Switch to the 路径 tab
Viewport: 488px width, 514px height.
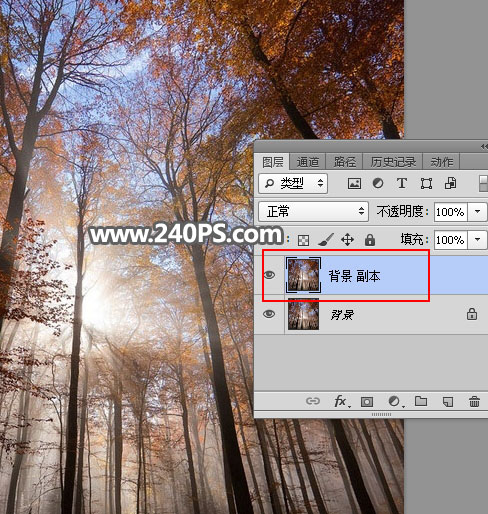point(344,162)
